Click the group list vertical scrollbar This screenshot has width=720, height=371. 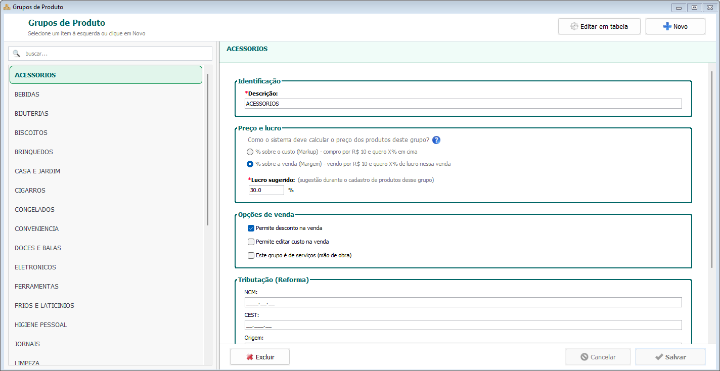208,149
